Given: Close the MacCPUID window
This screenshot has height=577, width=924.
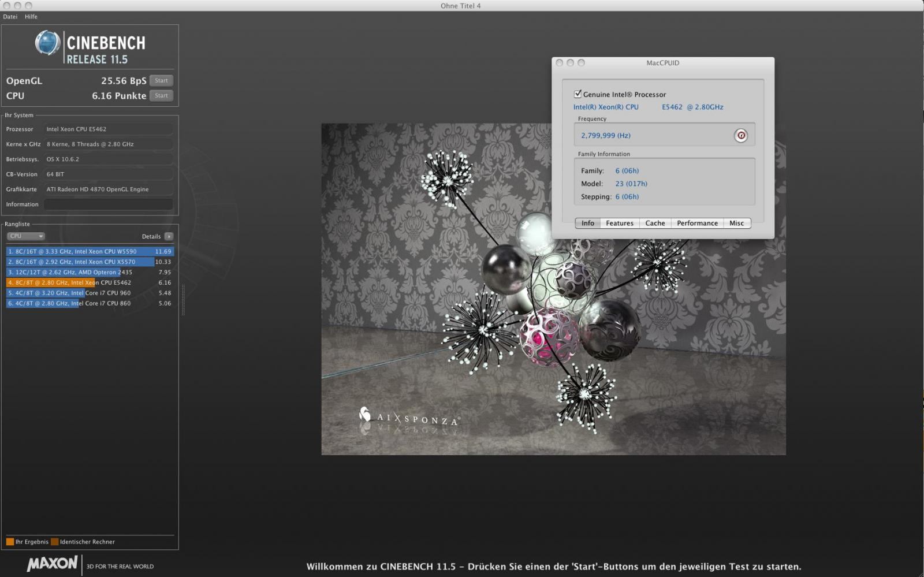Looking at the screenshot, I should (x=559, y=63).
